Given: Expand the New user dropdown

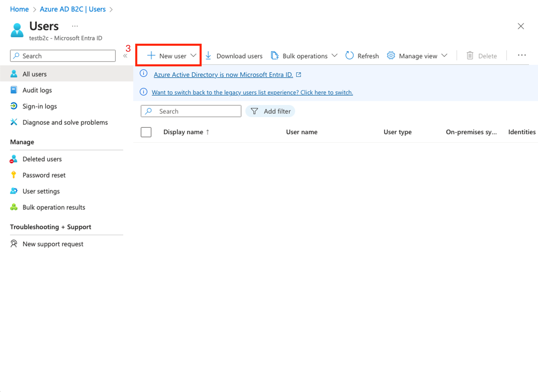Looking at the screenshot, I should 193,56.
